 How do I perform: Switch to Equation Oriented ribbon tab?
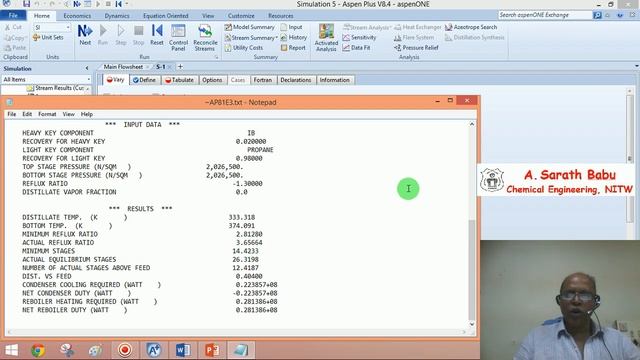point(166,16)
